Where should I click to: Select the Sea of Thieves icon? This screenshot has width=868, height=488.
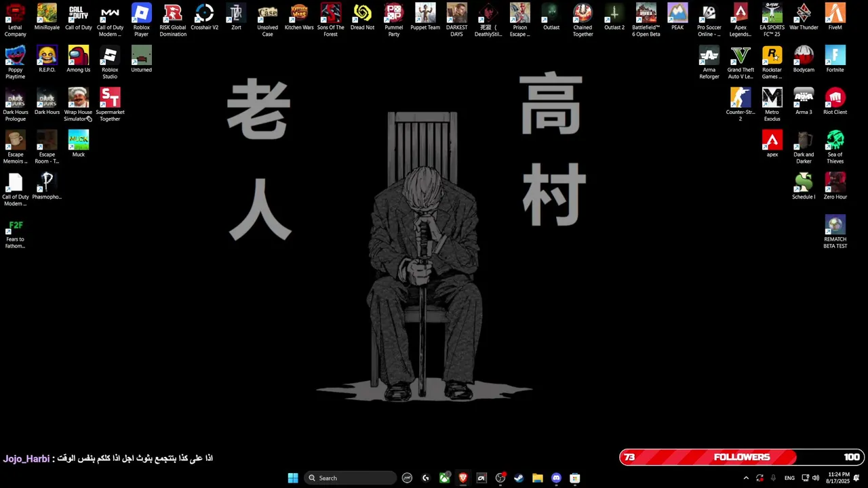point(835,147)
